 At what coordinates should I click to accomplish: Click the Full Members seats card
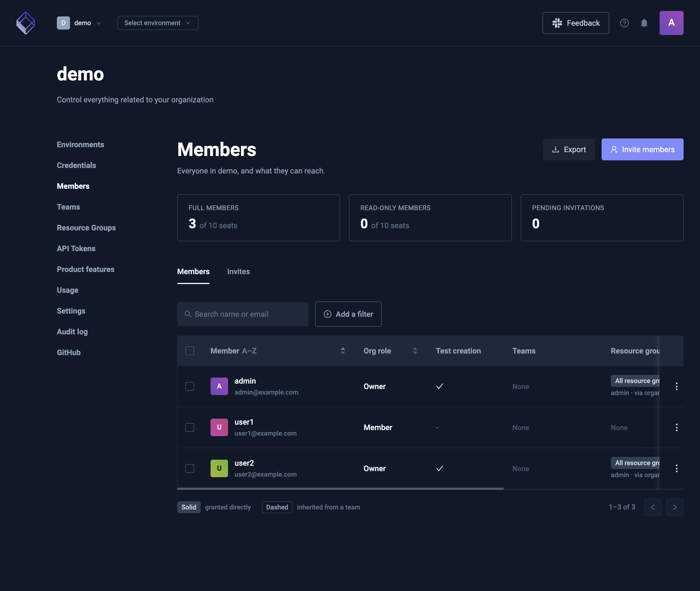(x=258, y=218)
